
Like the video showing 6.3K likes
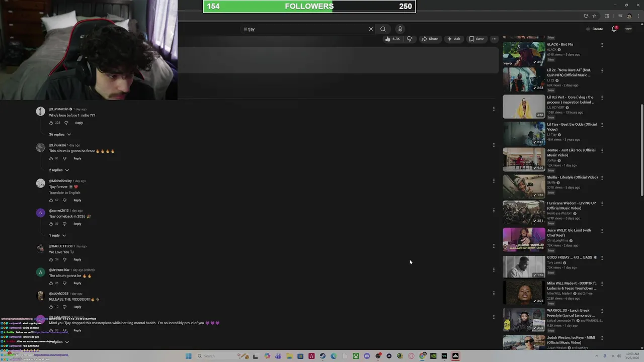(x=392, y=39)
